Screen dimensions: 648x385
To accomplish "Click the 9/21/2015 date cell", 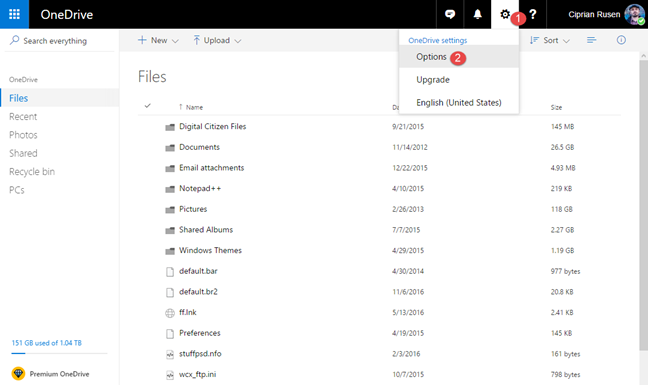I will tap(408, 127).
